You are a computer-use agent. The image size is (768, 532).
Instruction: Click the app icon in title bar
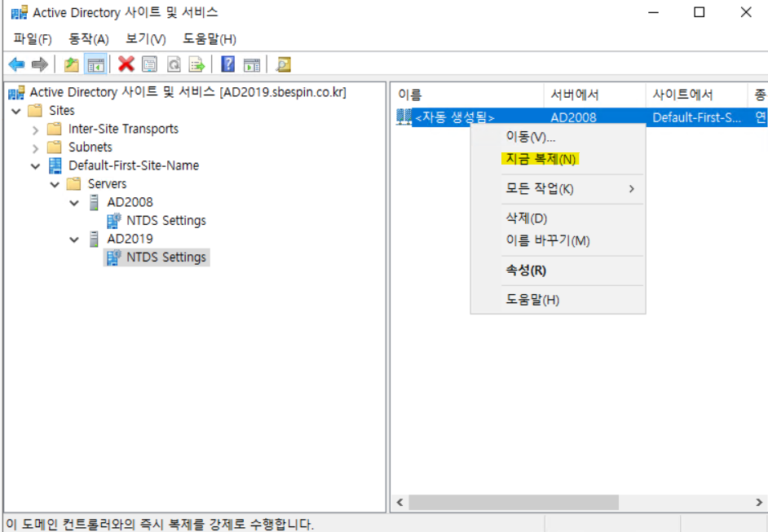(19, 12)
